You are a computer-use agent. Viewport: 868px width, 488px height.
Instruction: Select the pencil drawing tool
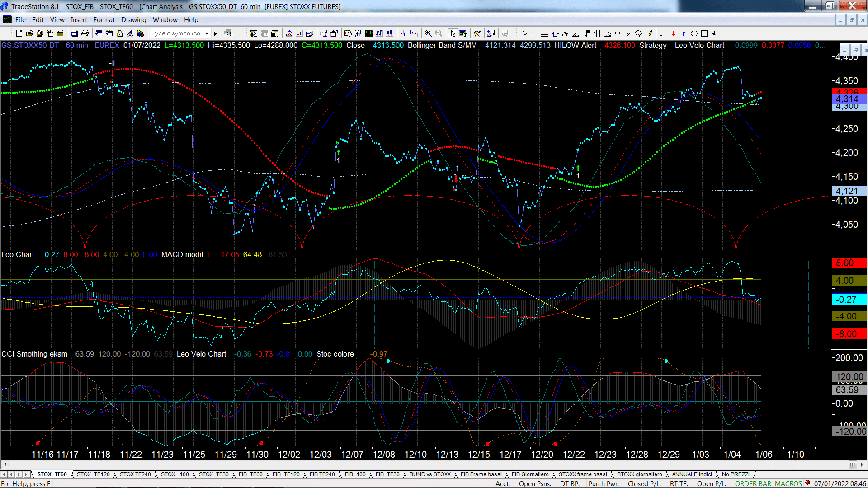tap(649, 33)
